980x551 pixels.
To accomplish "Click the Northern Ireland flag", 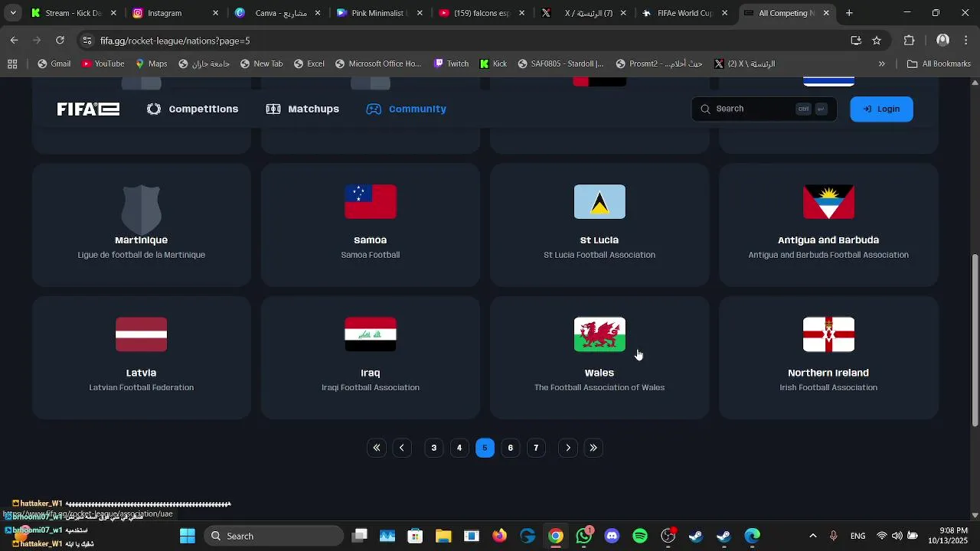I will coord(828,334).
